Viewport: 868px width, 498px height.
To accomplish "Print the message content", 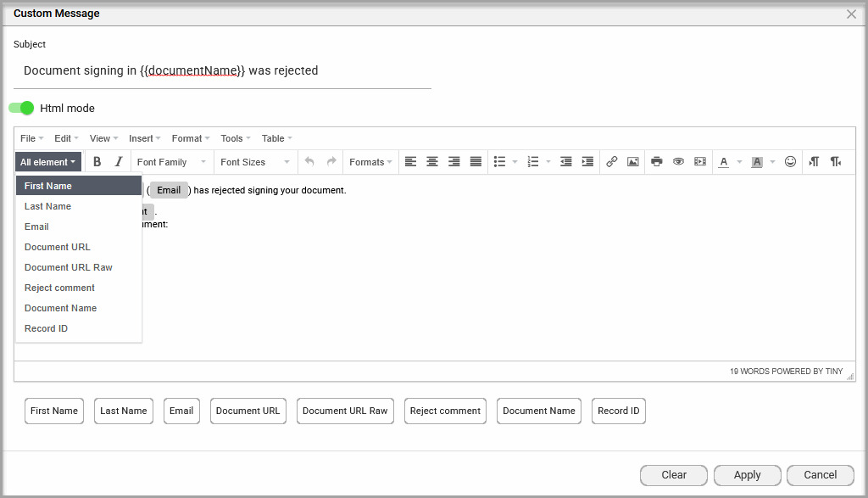I will tap(657, 162).
